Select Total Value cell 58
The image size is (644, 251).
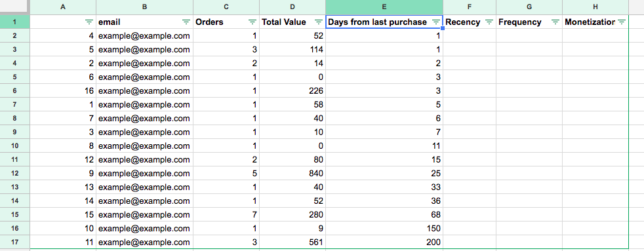point(292,105)
